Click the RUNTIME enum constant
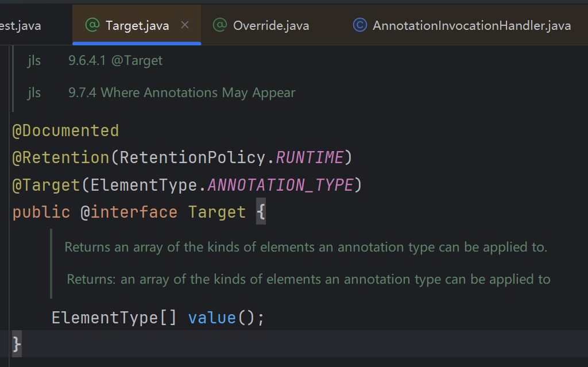The image size is (588, 367). [310, 157]
